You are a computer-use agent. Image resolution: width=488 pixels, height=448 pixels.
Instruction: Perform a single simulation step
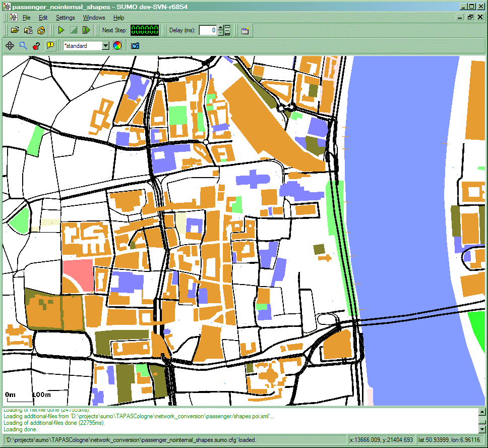[x=86, y=30]
